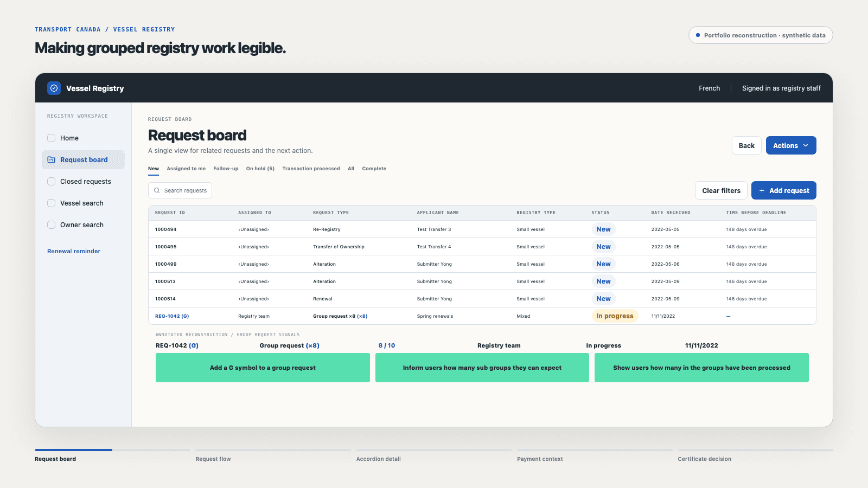This screenshot has height=488, width=868.
Task: Click the Owner search sidebar icon
Action: click(x=52, y=224)
